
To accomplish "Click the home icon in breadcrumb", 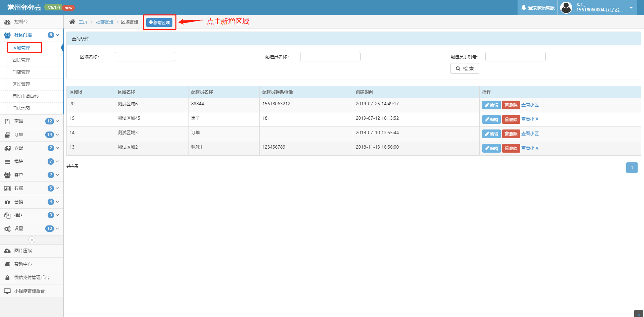I will (72, 22).
